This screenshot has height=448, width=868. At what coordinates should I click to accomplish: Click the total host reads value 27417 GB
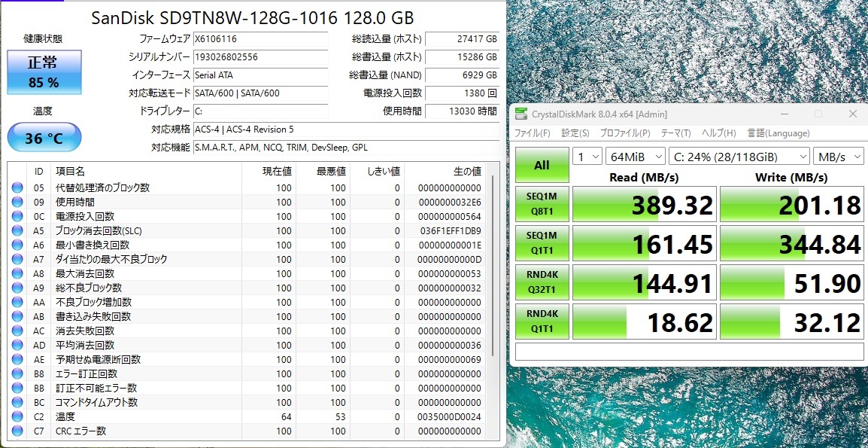tap(463, 39)
